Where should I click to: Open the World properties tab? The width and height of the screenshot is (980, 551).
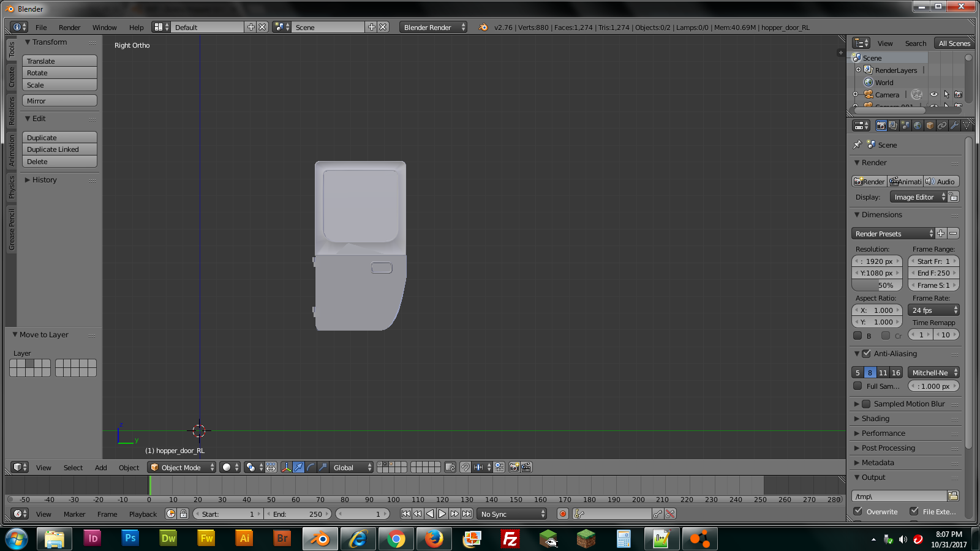pos(918,126)
